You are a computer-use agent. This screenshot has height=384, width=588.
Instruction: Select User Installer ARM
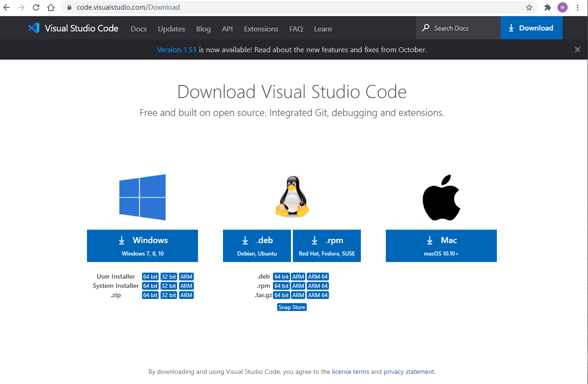(186, 277)
